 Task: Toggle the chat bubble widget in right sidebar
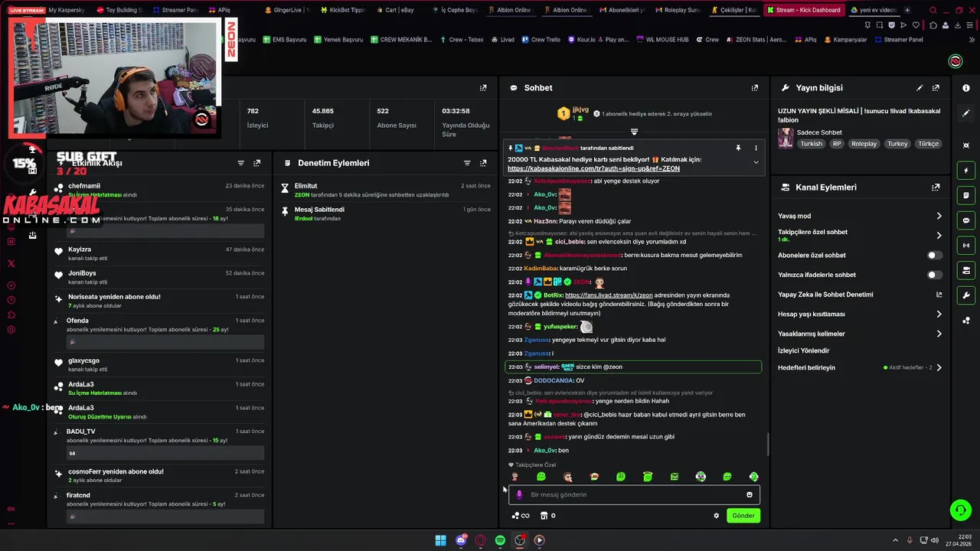[966, 220]
